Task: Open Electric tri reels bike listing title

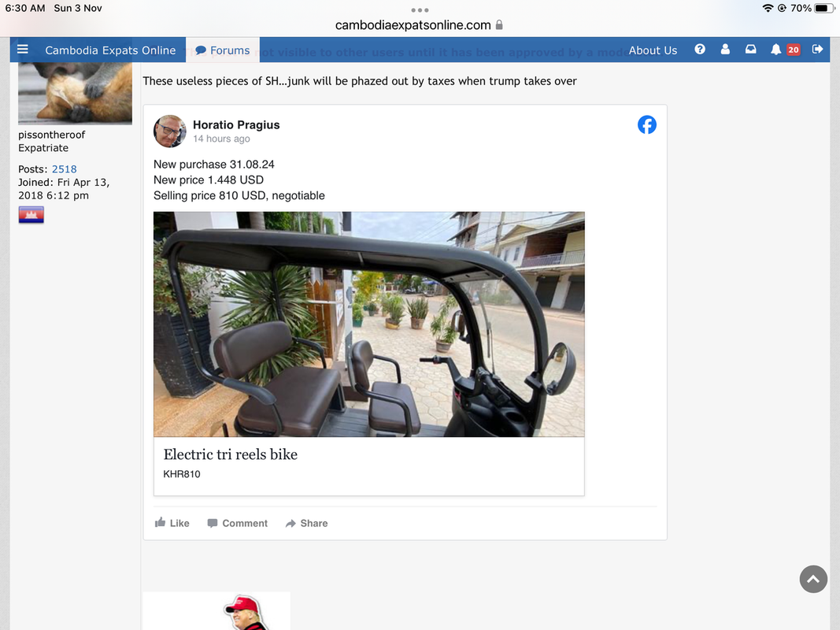Action: click(x=231, y=454)
